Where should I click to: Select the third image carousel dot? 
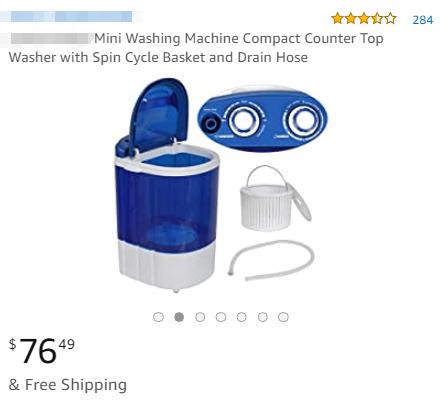(x=200, y=317)
